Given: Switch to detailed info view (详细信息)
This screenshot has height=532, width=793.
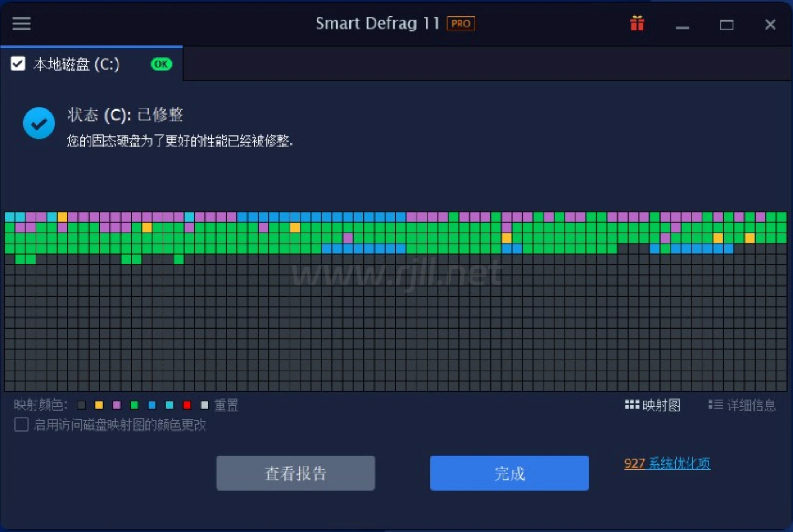Looking at the screenshot, I should coord(742,405).
